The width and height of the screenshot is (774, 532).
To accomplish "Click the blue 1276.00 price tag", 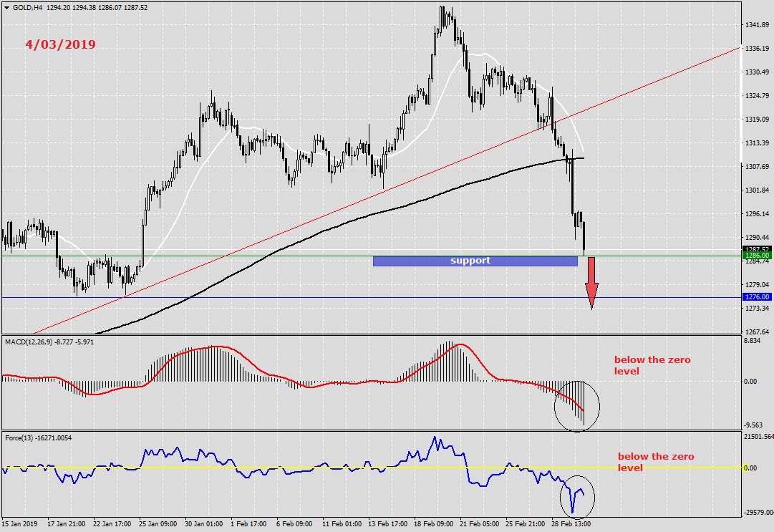I will (x=758, y=297).
